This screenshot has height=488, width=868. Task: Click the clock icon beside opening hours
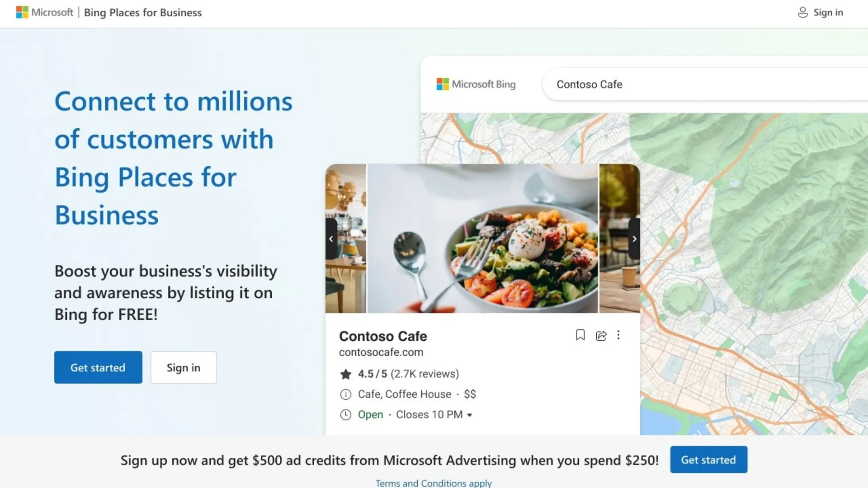[x=345, y=414]
